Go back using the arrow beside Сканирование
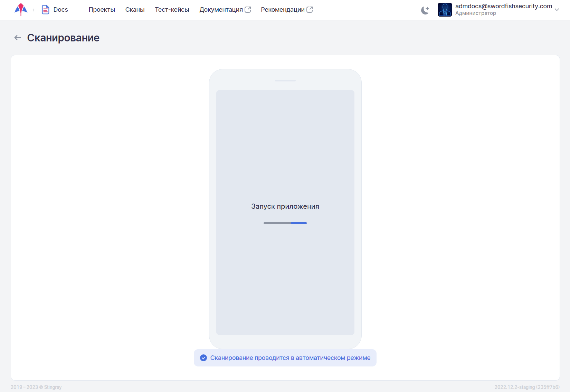The width and height of the screenshot is (570, 392). click(18, 38)
